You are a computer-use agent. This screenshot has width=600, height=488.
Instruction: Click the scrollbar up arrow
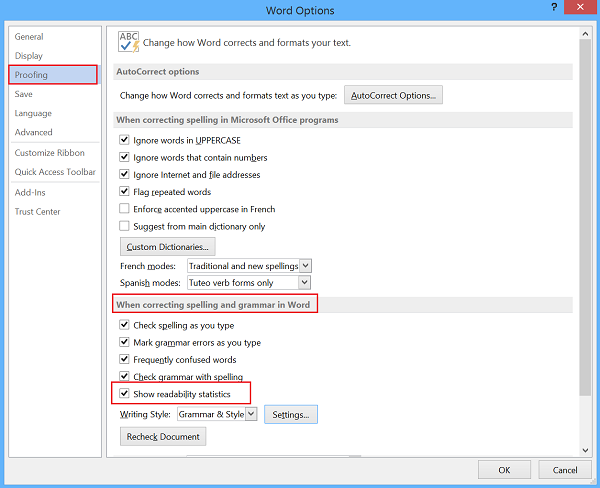(x=585, y=34)
